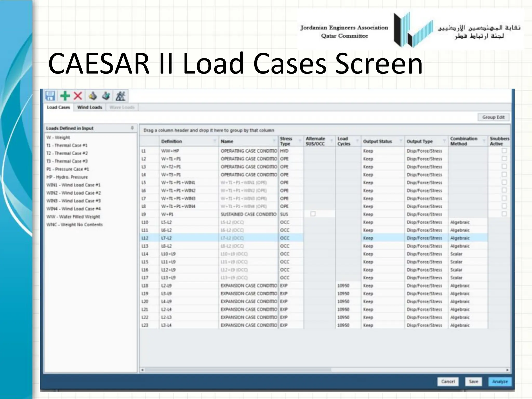Click Load Cycles 10950 for L18
Image resolution: width=532 pixels, height=399 pixels.
click(x=348, y=285)
